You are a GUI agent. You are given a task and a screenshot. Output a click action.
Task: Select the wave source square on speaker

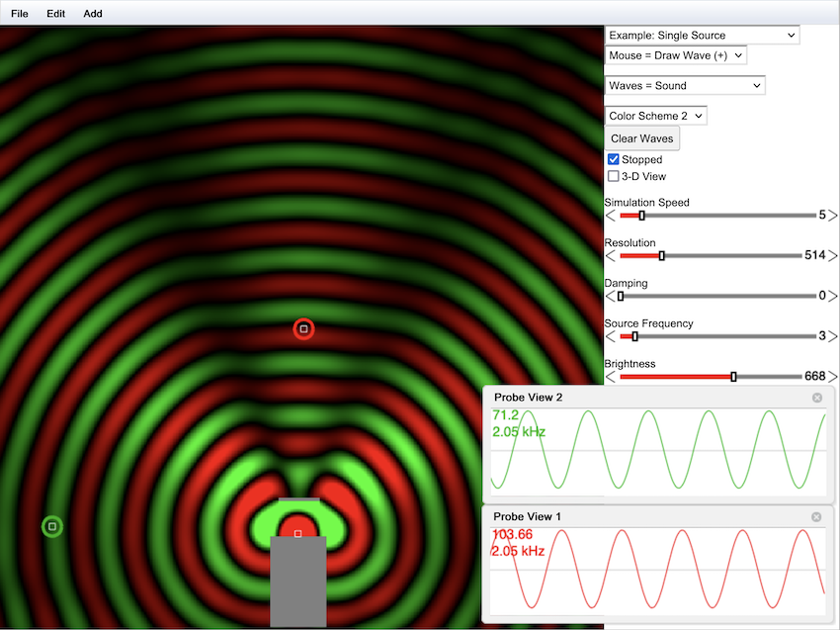pyautogui.click(x=298, y=533)
